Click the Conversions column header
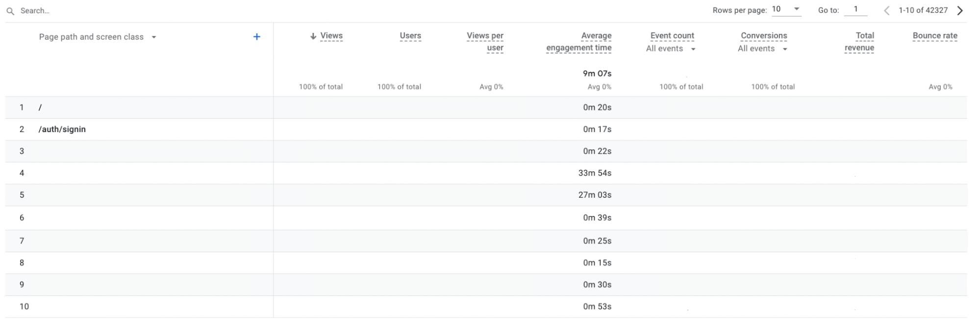 pyautogui.click(x=764, y=36)
